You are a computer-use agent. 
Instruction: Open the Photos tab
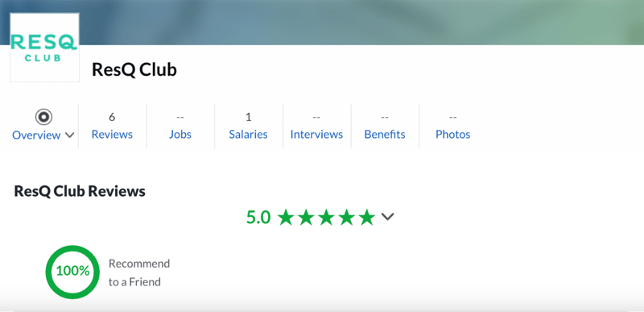click(453, 135)
